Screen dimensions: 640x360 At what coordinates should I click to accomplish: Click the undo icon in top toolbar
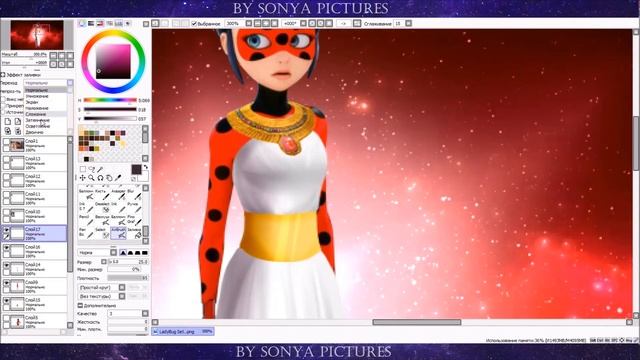pos(155,24)
